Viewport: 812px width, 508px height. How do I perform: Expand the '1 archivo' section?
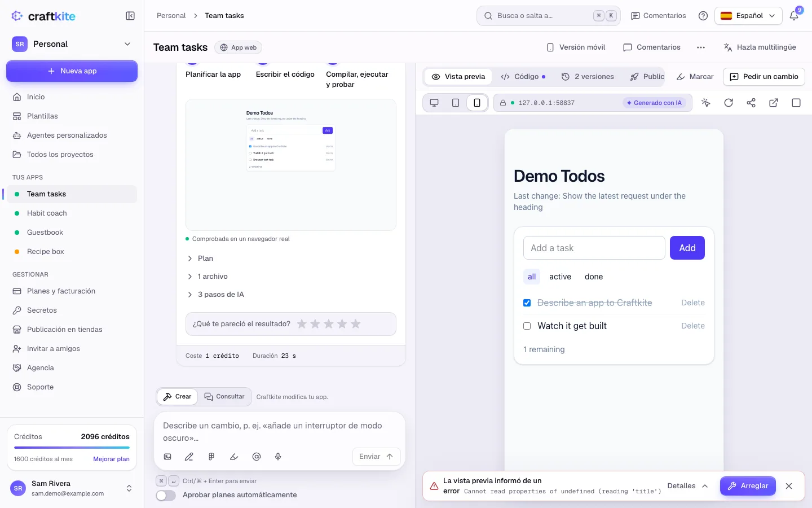click(207, 277)
